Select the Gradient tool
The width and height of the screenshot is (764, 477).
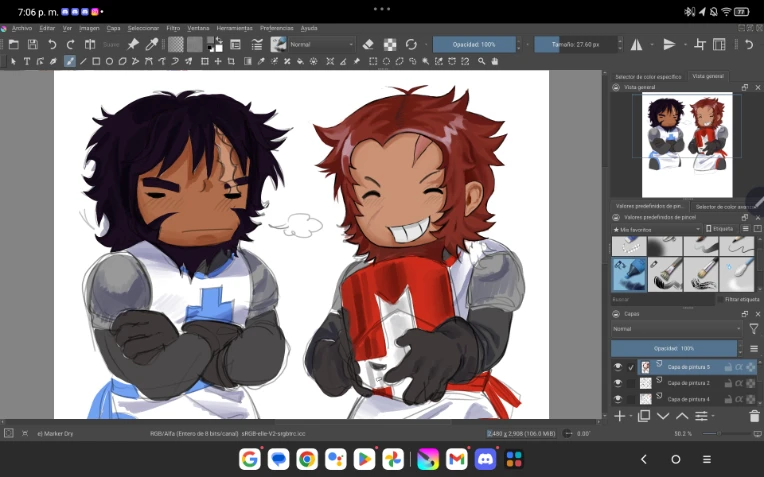[x=248, y=61]
